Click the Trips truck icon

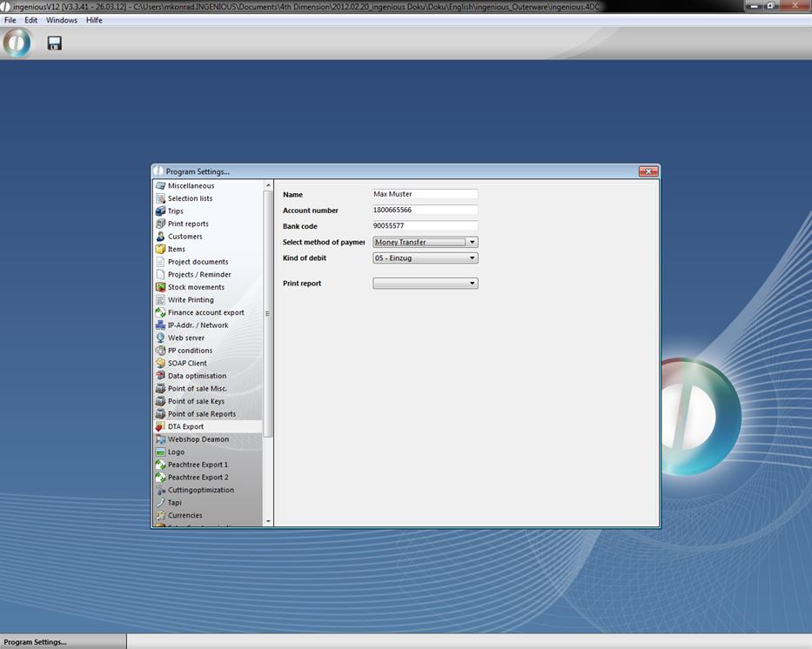coord(160,211)
